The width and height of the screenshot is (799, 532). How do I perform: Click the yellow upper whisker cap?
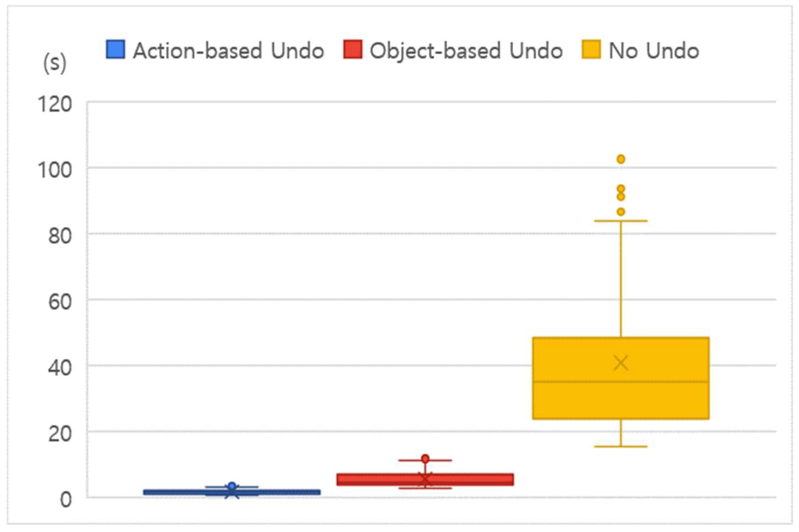point(621,221)
